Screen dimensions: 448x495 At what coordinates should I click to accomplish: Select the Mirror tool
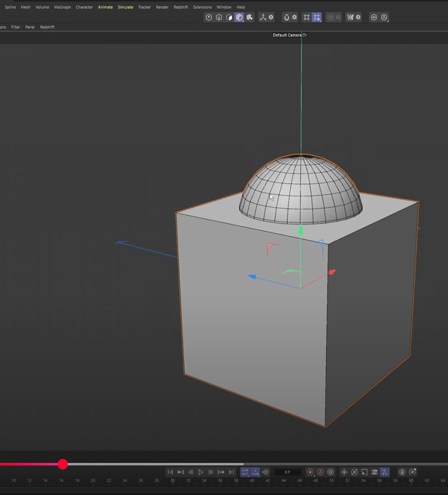click(x=350, y=17)
